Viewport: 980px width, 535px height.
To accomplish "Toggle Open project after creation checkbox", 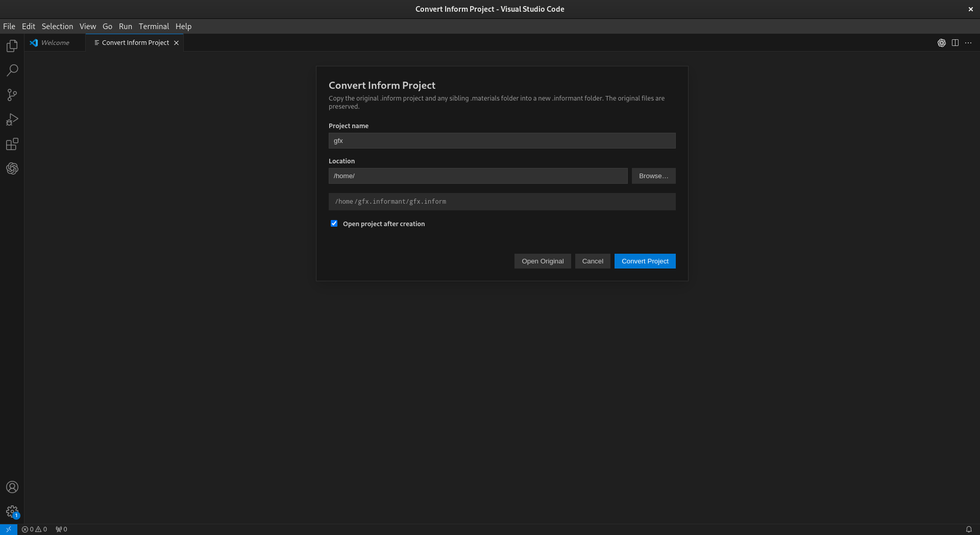I will tap(334, 224).
